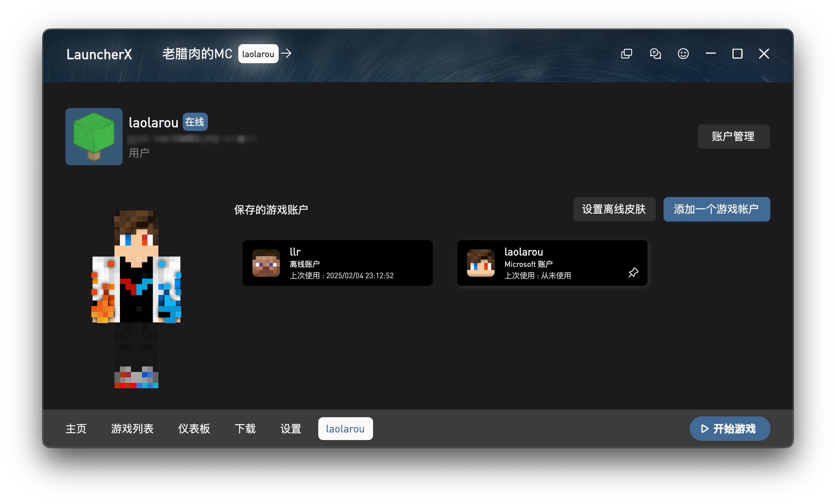Open the chat feedback icon
Screen dimensions: 836x504
pyautogui.click(x=655, y=54)
